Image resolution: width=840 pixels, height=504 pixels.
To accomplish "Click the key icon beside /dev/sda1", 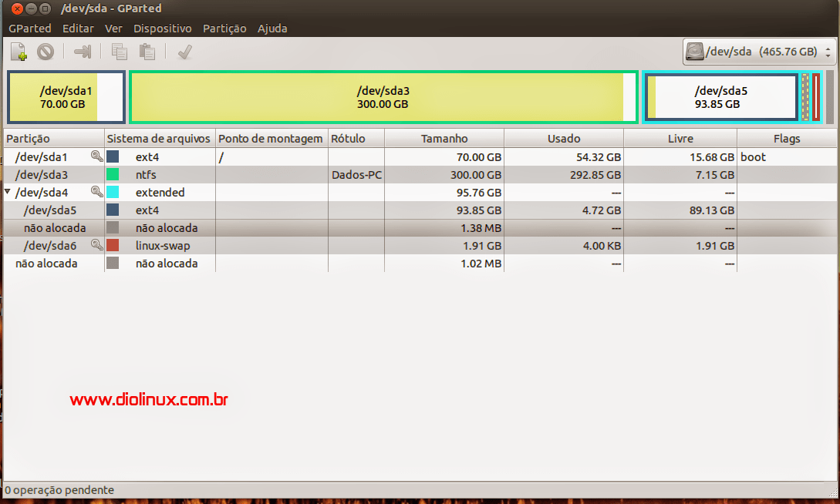I will pos(96,156).
